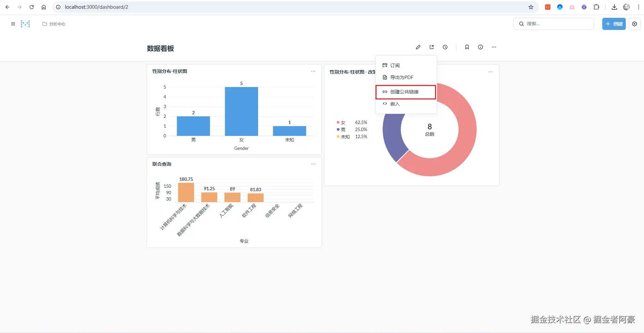Open the extensions puzzle icon
Image resolution: width=644 pixels, height=333 pixels.
pos(596,7)
